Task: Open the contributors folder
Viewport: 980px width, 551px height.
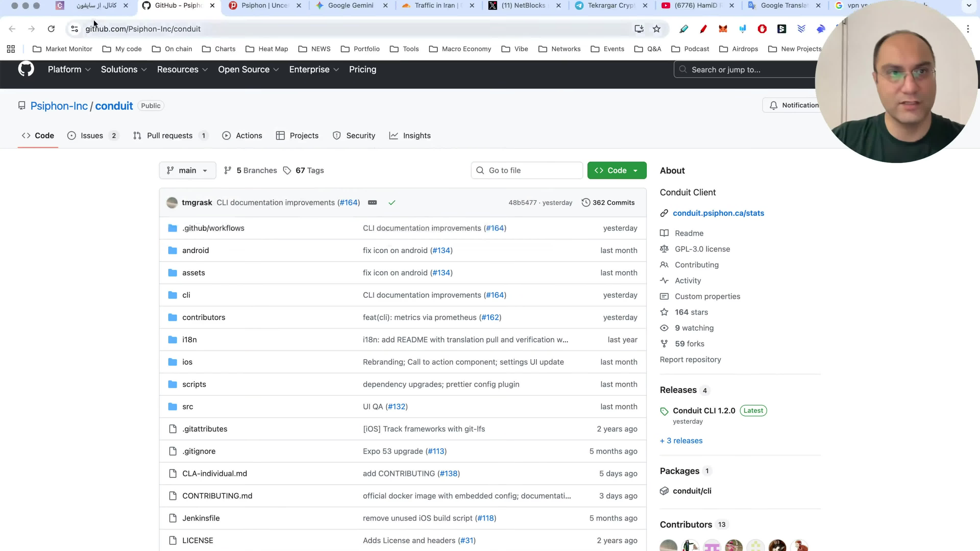Action: point(204,318)
